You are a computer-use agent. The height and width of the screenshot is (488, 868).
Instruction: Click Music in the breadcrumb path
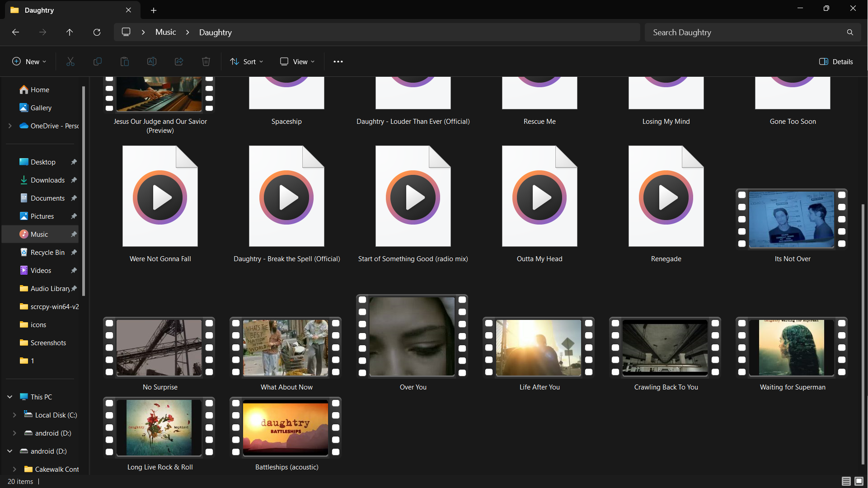(165, 32)
